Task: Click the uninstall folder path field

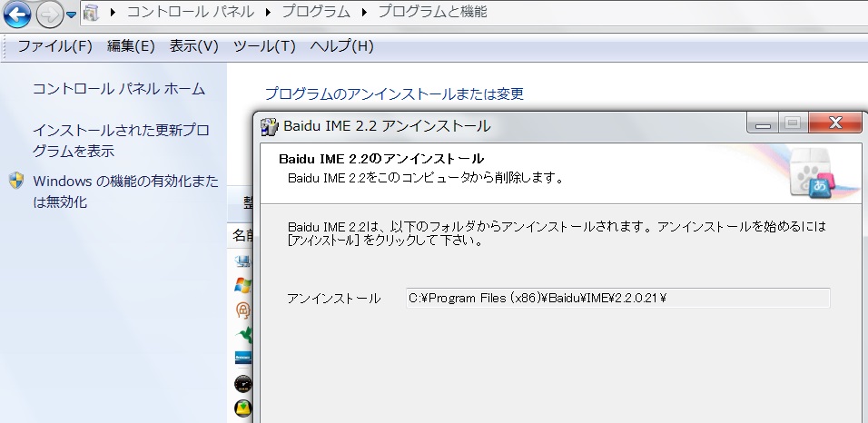Action: (x=617, y=298)
